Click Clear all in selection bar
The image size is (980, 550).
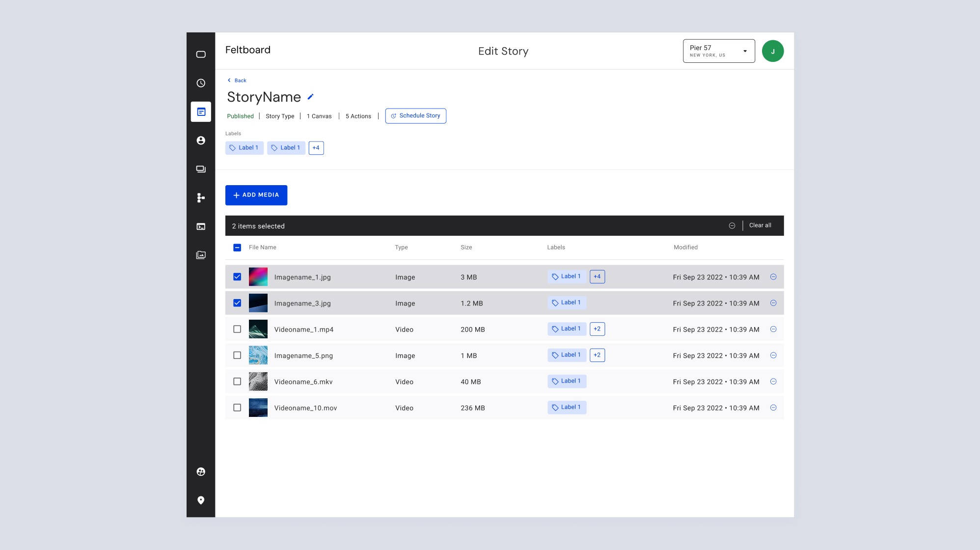(760, 225)
